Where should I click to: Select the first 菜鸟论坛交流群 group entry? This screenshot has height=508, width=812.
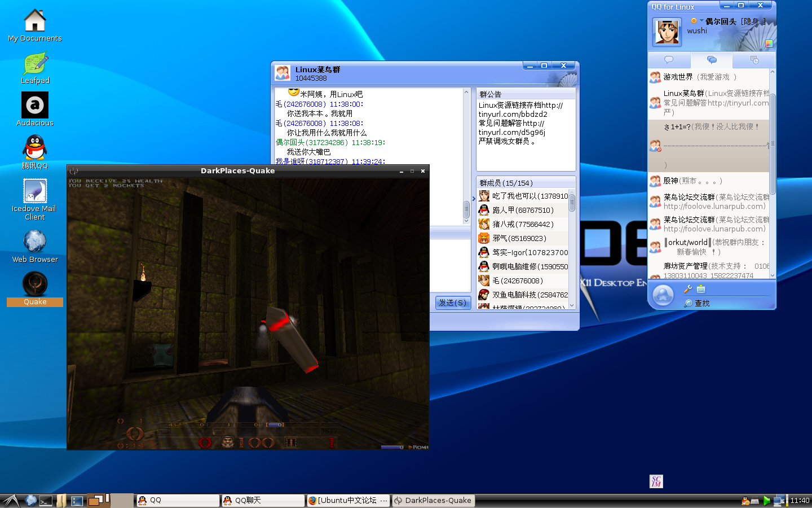(709, 202)
